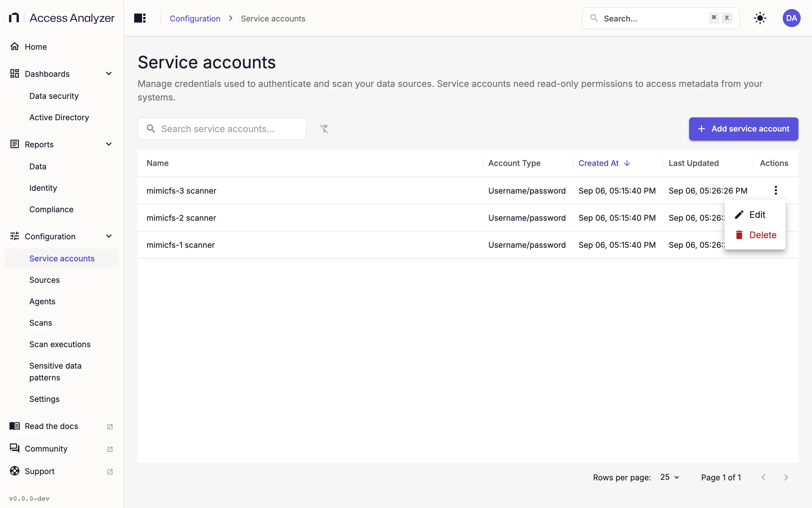
Task: Click the Support lifebuoy icon
Action: coord(14,471)
